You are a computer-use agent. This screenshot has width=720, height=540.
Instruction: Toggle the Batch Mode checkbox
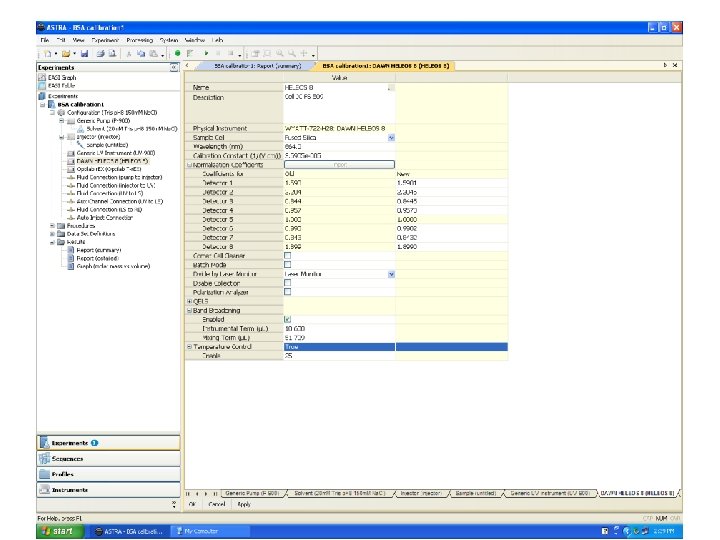coord(288,264)
